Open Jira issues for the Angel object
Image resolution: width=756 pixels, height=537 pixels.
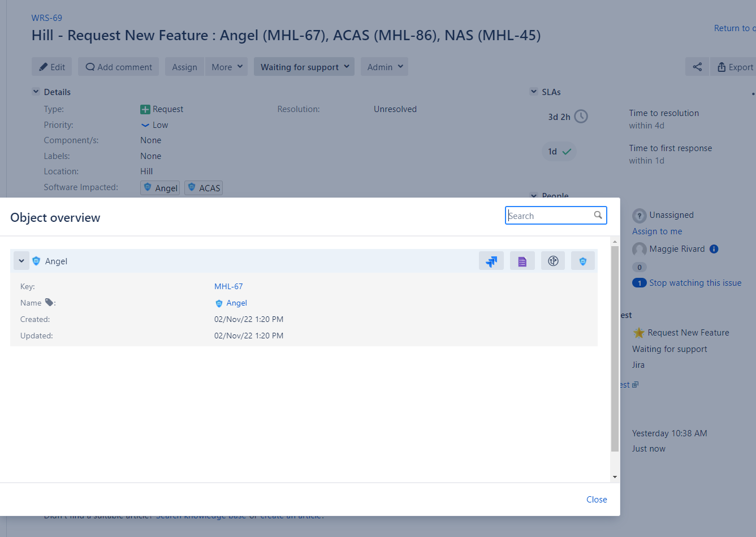tap(491, 260)
